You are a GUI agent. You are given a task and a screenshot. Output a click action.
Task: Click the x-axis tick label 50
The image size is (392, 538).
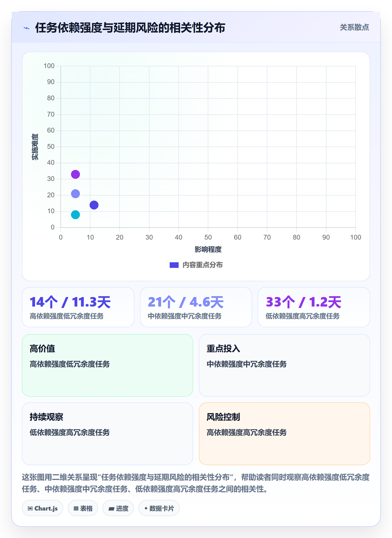click(x=208, y=237)
